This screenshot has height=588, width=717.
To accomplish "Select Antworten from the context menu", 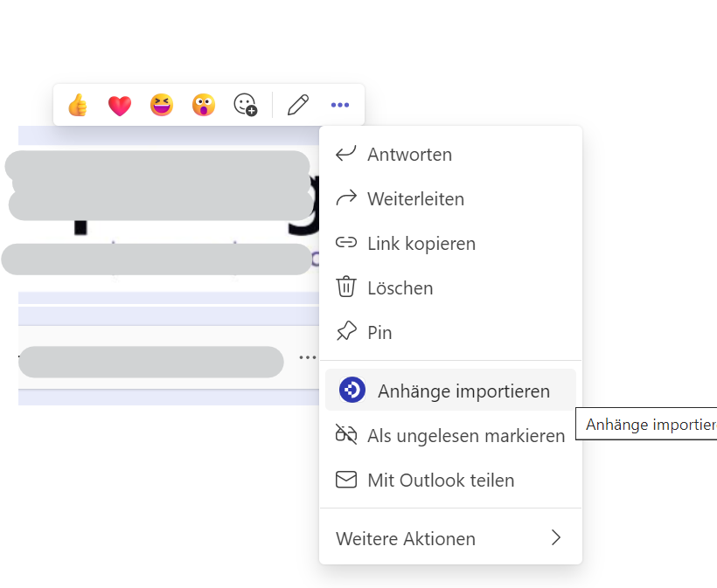I will click(409, 155).
